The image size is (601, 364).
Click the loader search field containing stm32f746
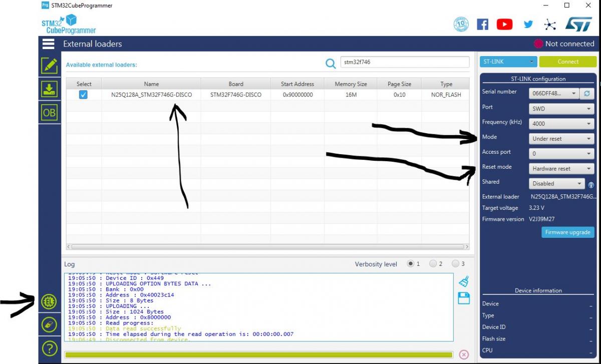tap(405, 62)
